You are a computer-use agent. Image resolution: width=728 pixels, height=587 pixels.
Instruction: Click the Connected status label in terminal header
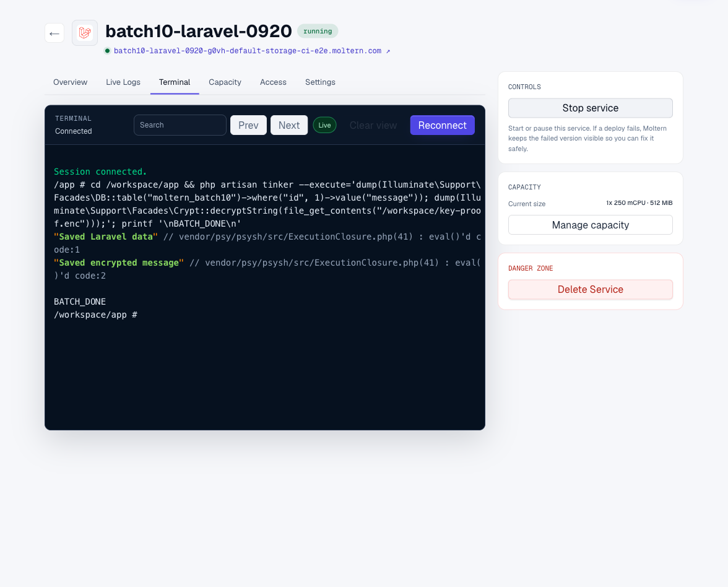coord(73,131)
